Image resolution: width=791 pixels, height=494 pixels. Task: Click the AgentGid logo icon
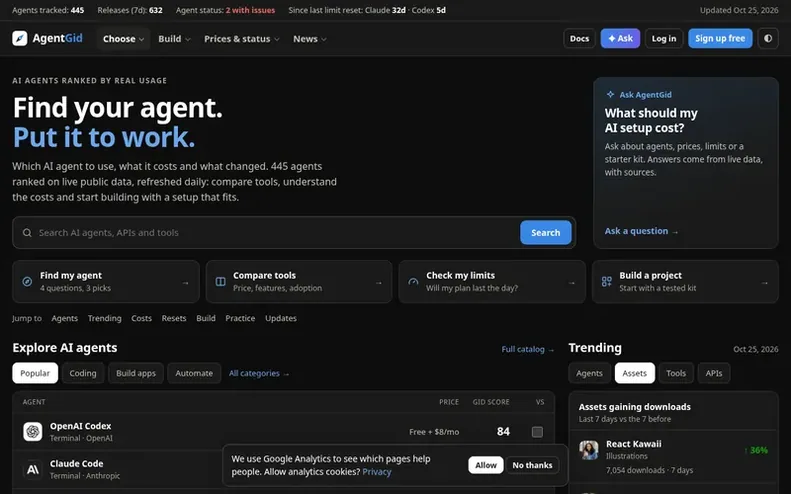coord(20,38)
